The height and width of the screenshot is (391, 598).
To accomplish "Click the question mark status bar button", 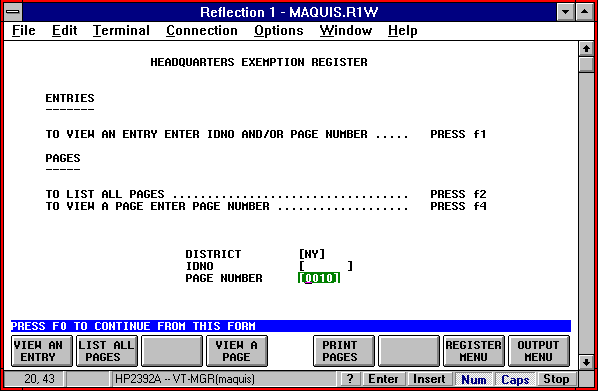I will pos(350,379).
